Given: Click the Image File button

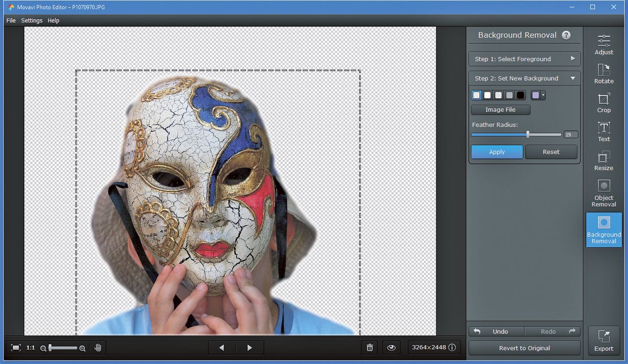Looking at the screenshot, I should tap(500, 110).
